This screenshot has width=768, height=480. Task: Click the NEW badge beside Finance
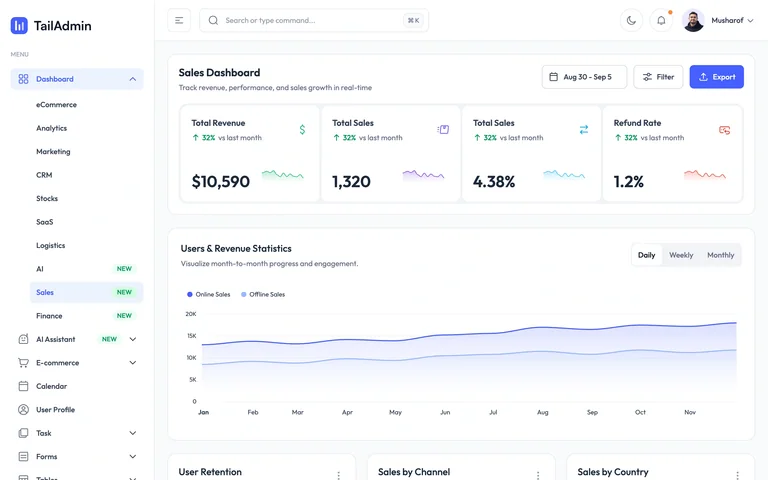pyautogui.click(x=124, y=316)
